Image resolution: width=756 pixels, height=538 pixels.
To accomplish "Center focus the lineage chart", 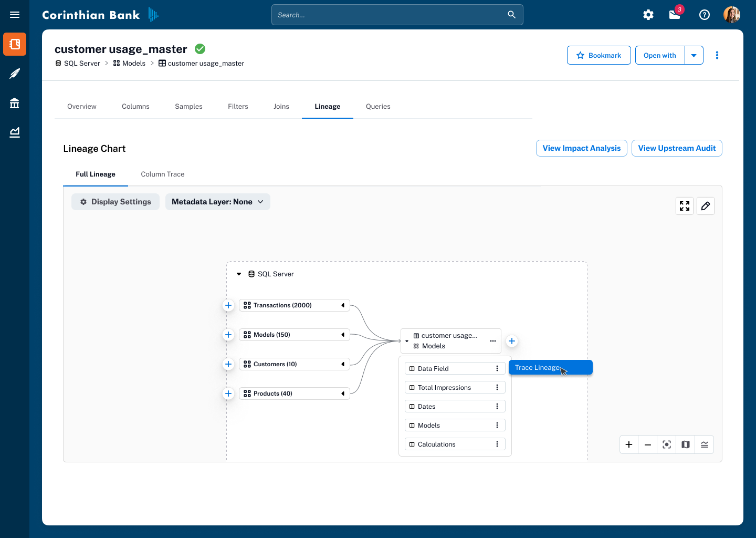I will point(667,444).
